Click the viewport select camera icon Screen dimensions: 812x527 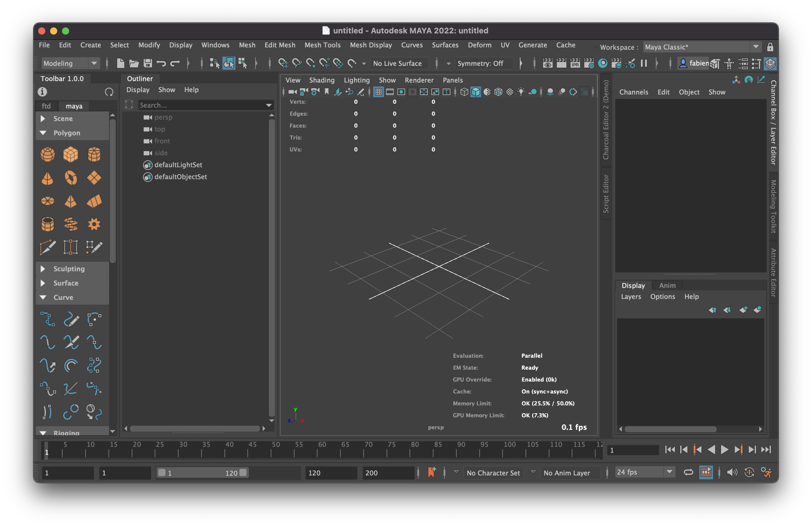292,92
